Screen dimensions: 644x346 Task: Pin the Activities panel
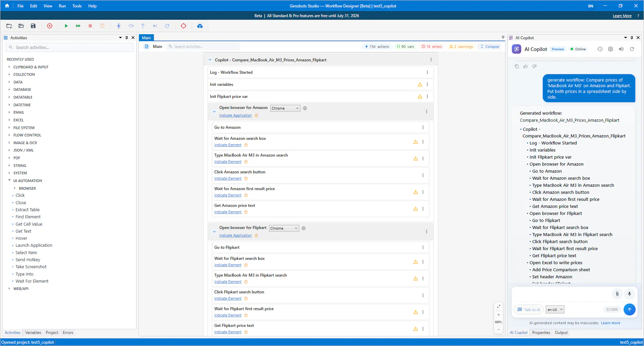pyautogui.click(x=126, y=38)
